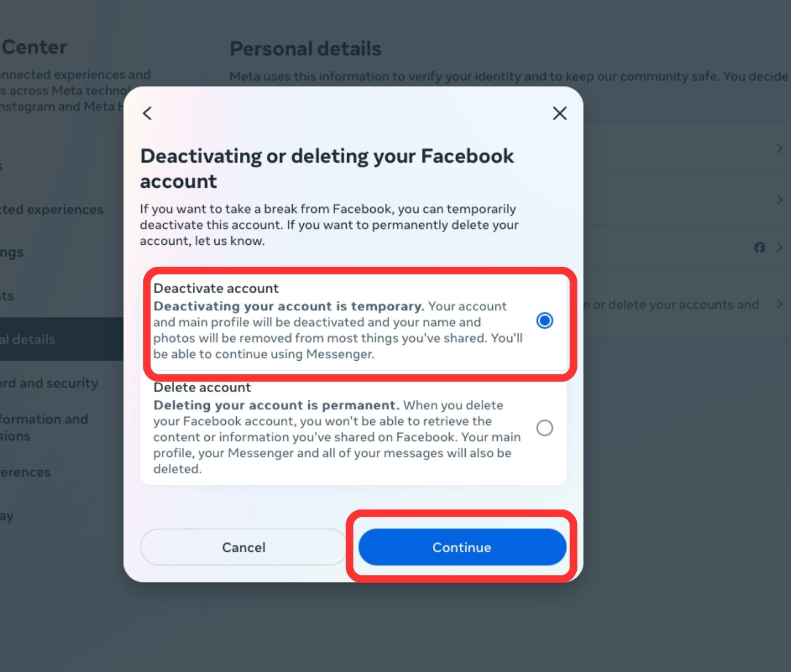Viewport: 791px width, 672px height.
Task: Open Connected experiences in the sidebar
Action: click(52, 210)
